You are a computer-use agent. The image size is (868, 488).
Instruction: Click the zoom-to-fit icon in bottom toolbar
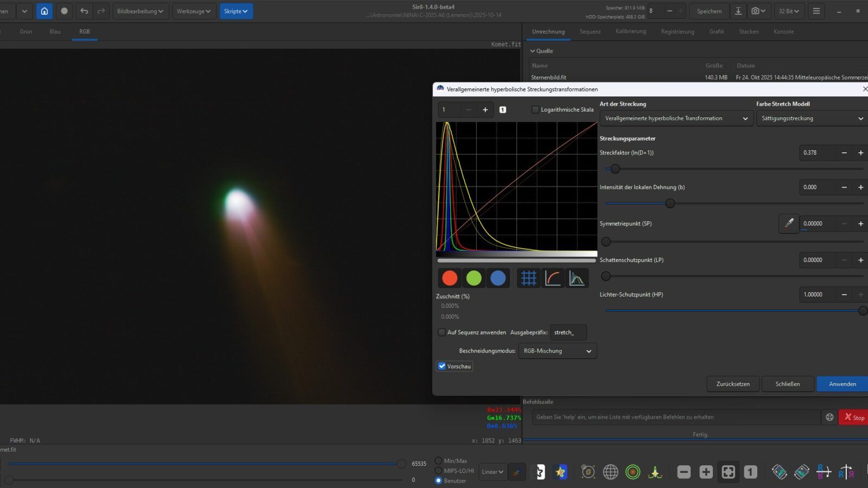pos(728,472)
